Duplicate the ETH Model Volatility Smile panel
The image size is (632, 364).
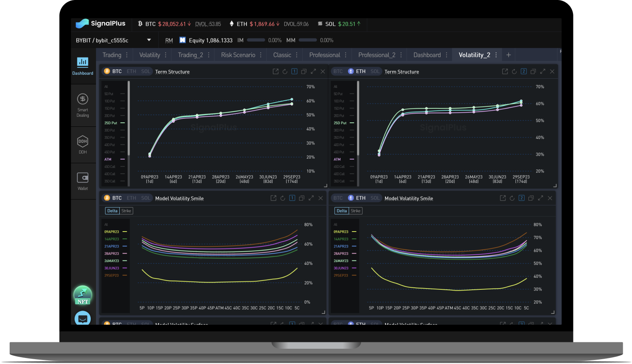531,198
